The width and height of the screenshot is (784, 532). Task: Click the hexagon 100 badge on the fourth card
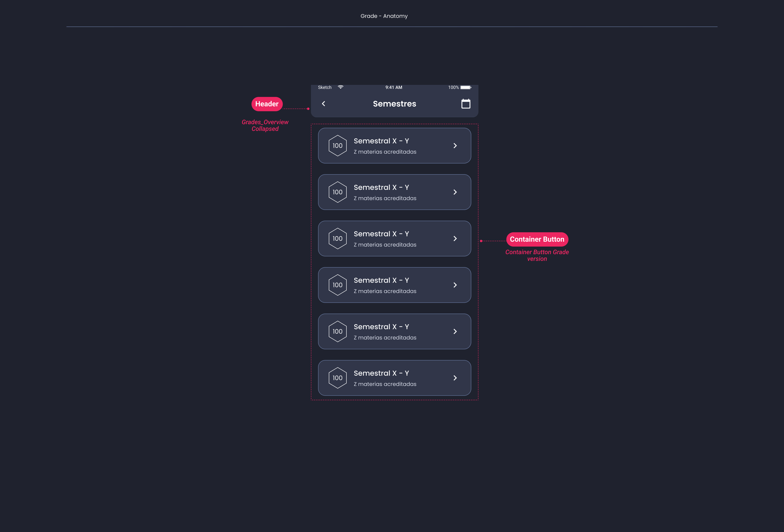pyautogui.click(x=337, y=285)
